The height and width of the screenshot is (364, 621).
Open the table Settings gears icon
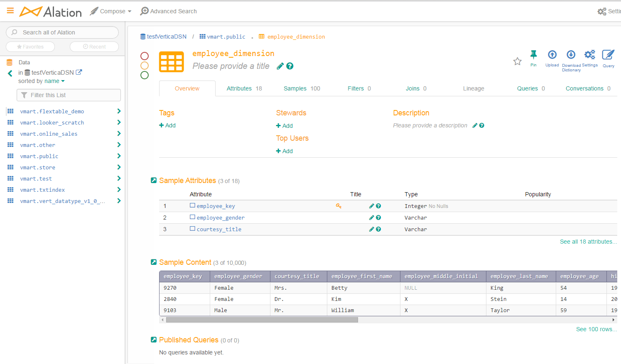tap(589, 55)
